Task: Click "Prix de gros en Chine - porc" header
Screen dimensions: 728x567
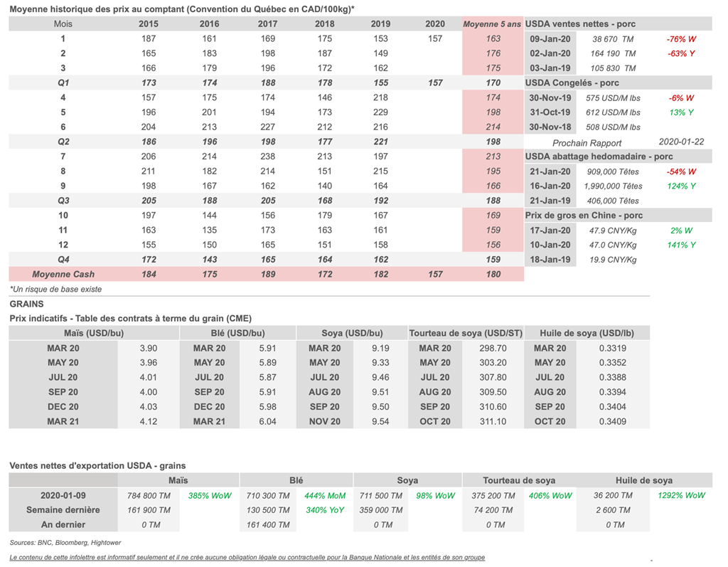Action: point(584,216)
